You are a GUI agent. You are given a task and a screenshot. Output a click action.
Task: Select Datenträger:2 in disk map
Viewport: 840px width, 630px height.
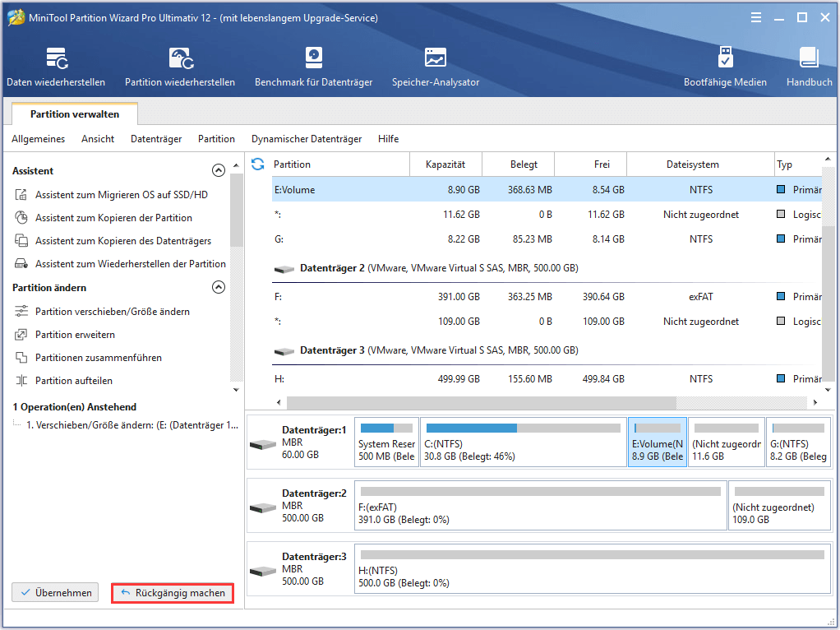tap(299, 506)
